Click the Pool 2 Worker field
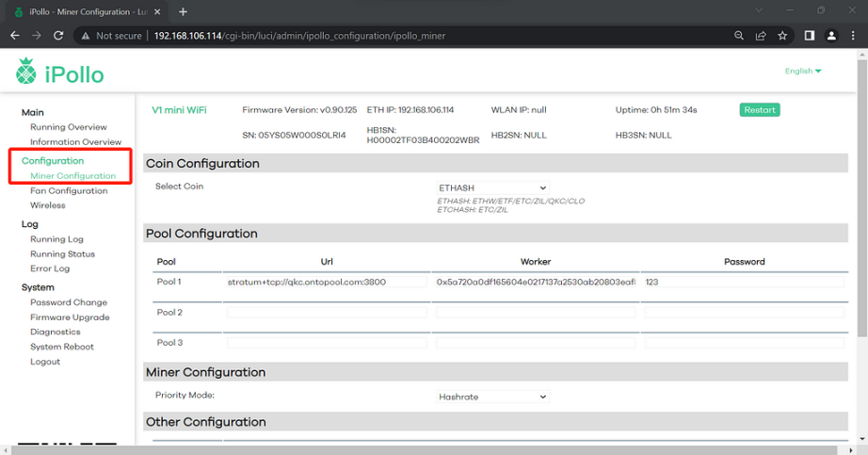The height and width of the screenshot is (455, 868). click(x=536, y=313)
